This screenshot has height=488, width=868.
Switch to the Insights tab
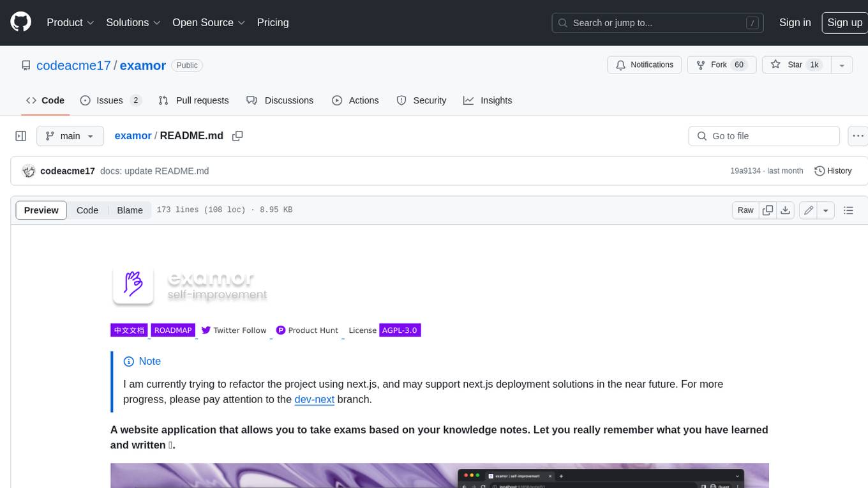click(x=488, y=100)
